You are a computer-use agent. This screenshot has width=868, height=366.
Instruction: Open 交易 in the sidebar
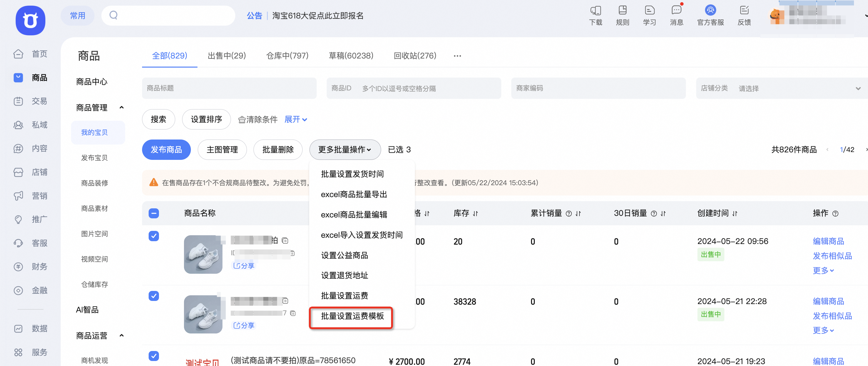click(30, 101)
